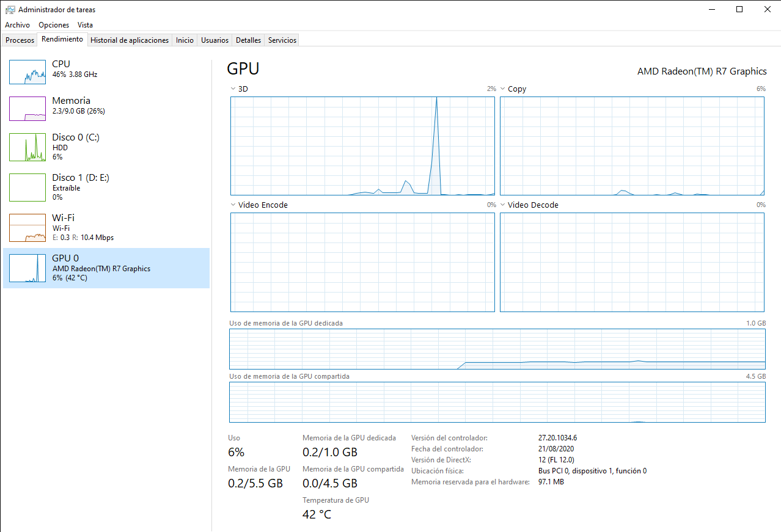Click the 0.2/5.5 GB GPU memory value
This screenshot has height=532, width=781.
point(255,483)
